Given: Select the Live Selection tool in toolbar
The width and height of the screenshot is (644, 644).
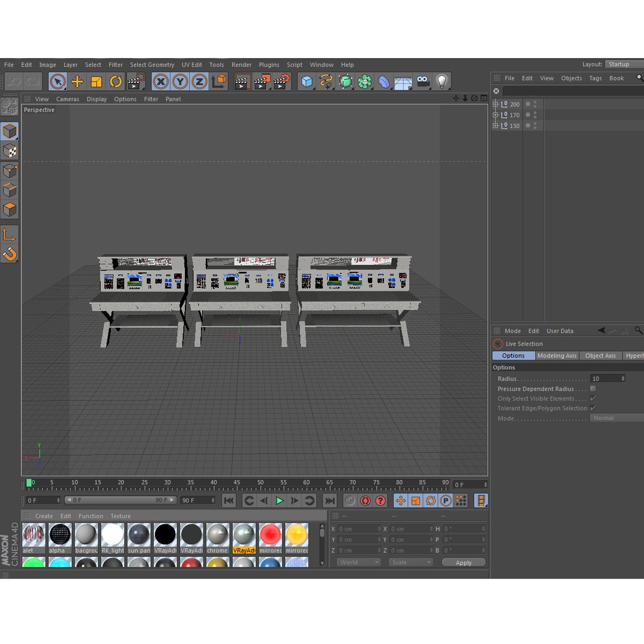Looking at the screenshot, I should tap(58, 81).
